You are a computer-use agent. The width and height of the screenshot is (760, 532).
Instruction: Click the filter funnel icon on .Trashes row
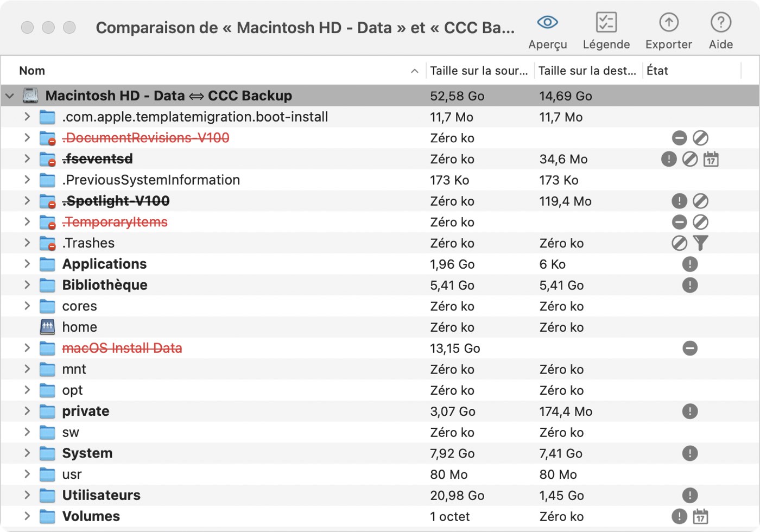click(700, 243)
